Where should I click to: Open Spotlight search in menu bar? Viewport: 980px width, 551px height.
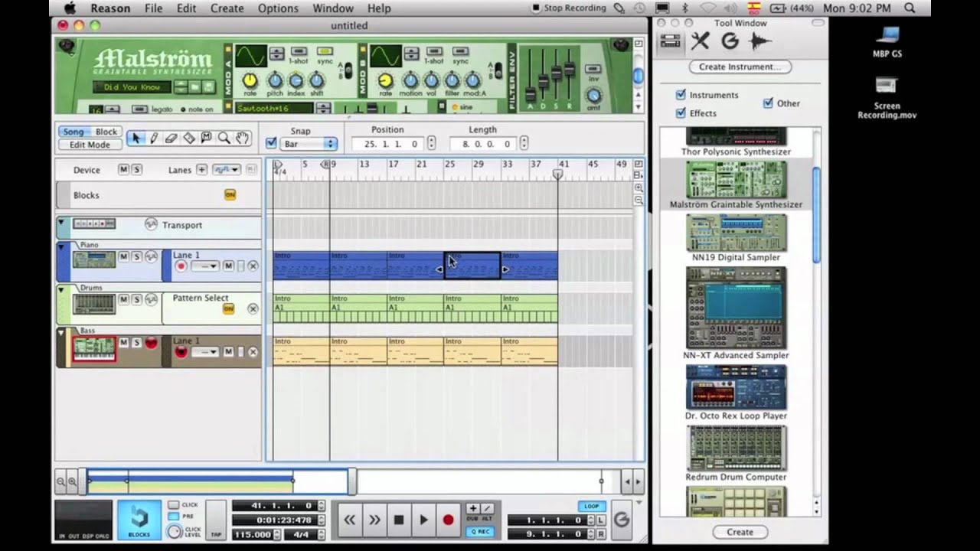910,8
